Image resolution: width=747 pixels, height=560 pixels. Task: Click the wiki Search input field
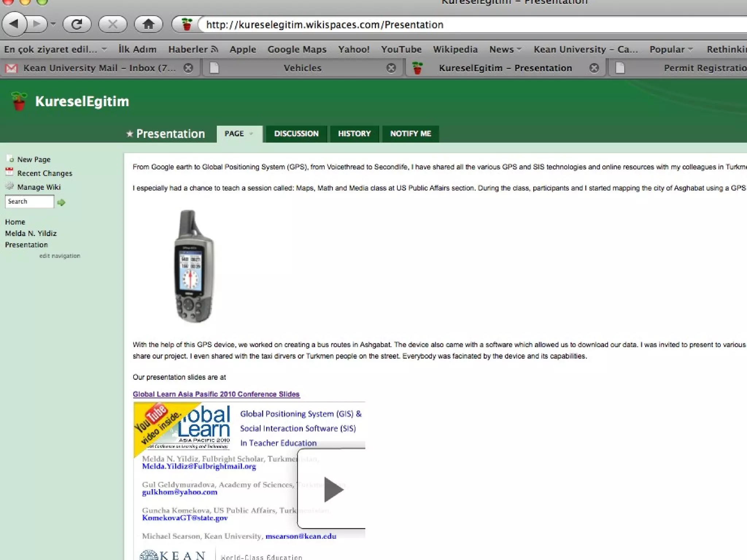coord(29,202)
